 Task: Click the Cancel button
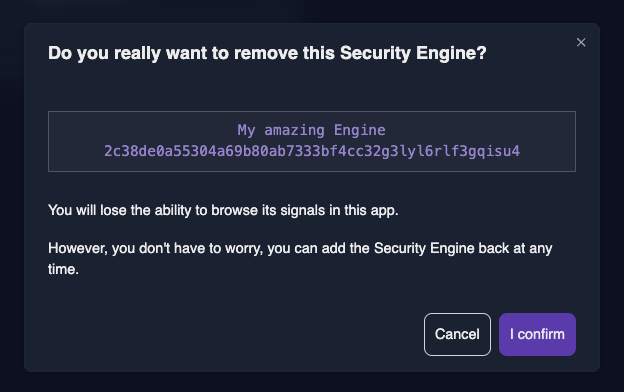(x=457, y=334)
